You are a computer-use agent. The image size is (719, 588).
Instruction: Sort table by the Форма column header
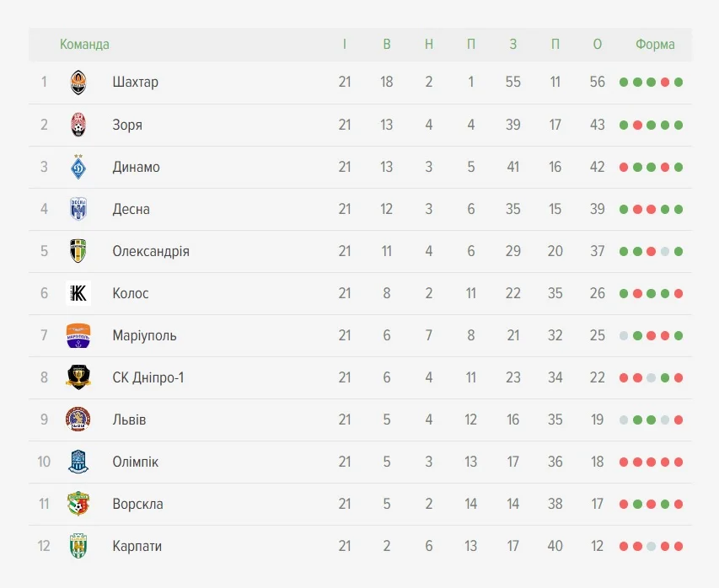(655, 45)
